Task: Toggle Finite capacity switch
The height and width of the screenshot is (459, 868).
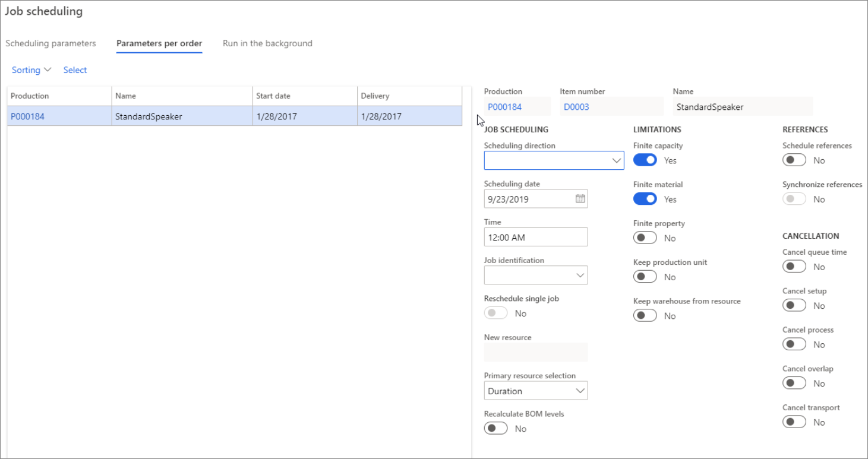Action: [x=645, y=160]
